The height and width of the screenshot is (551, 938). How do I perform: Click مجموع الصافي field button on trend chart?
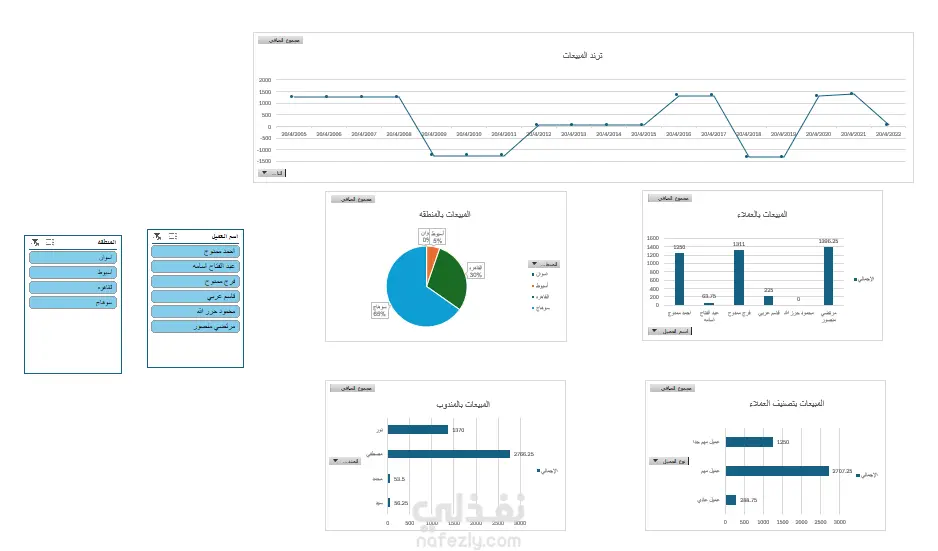(280, 40)
